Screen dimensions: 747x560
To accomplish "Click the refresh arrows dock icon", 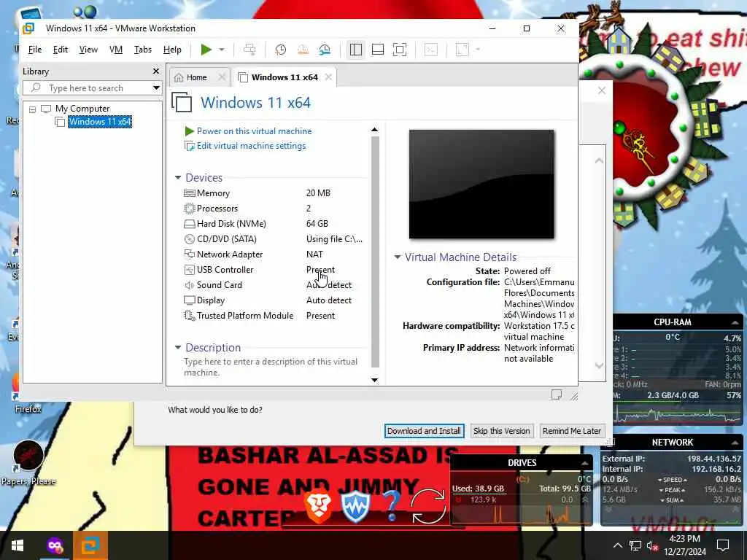I will tap(428, 506).
